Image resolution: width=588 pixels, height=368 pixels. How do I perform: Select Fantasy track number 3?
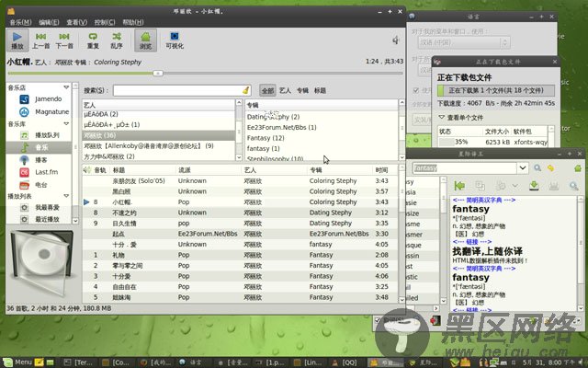(240, 276)
